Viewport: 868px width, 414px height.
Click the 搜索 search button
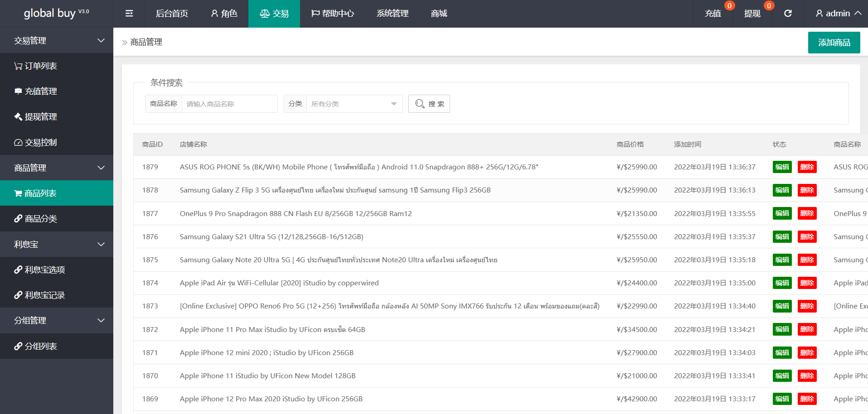429,104
